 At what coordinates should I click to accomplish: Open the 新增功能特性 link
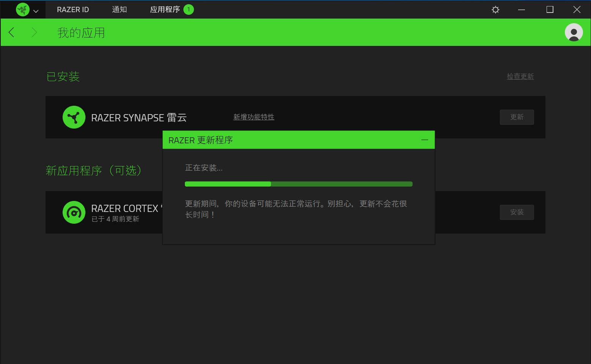coord(254,117)
